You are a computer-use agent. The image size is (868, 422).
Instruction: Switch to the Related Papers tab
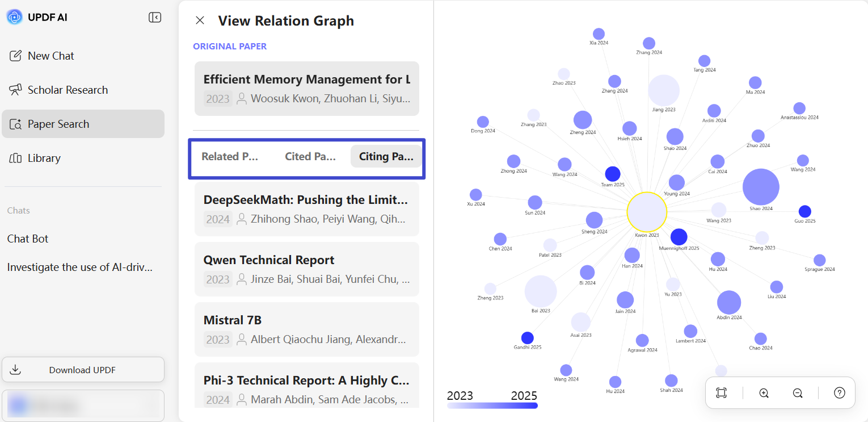click(230, 156)
